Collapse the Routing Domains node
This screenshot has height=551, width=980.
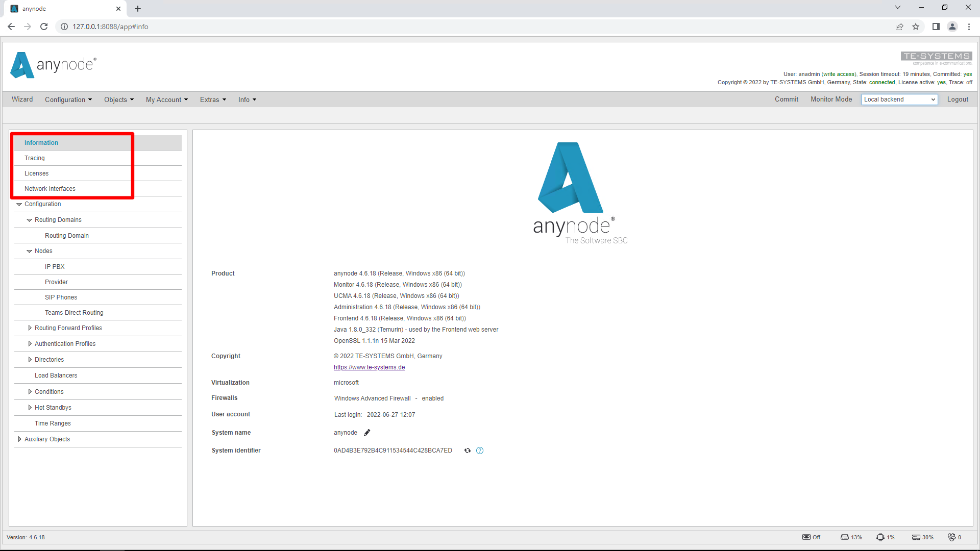click(29, 220)
